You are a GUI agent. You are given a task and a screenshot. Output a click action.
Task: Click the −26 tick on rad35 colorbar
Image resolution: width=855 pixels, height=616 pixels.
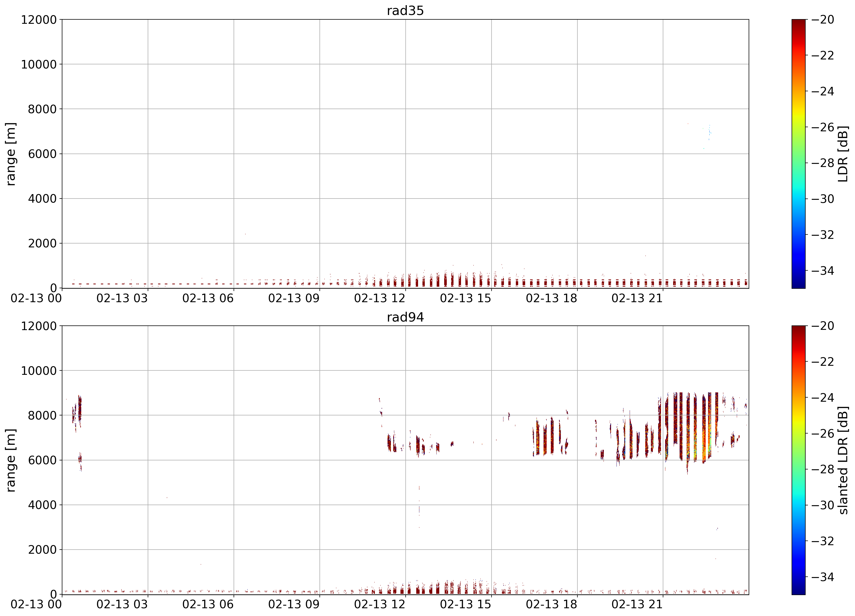[x=823, y=127]
